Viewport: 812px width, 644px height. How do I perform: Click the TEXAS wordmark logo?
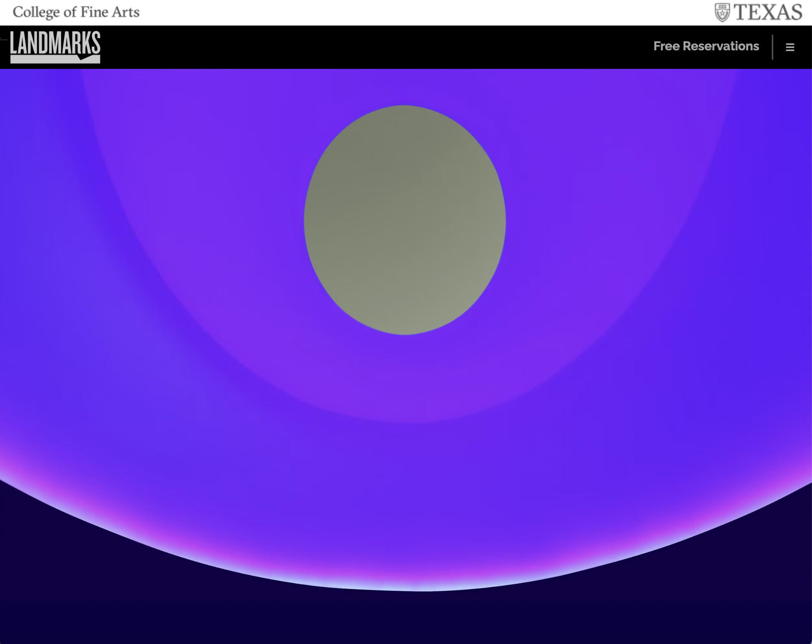click(x=767, y=12)
